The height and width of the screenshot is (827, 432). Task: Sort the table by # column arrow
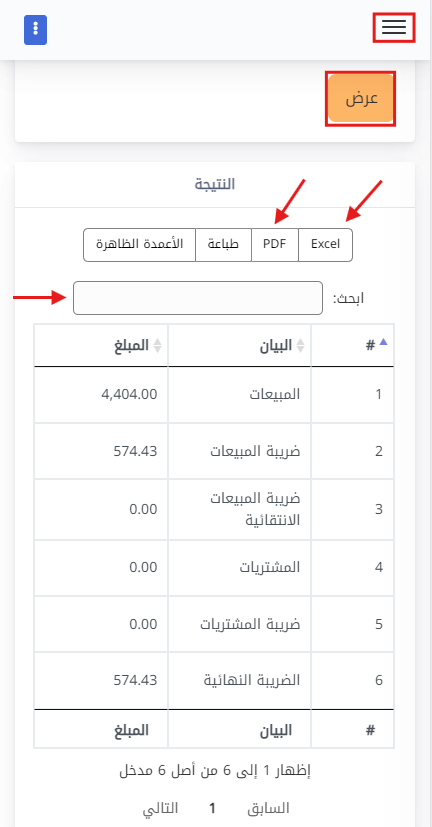[383, 342]
